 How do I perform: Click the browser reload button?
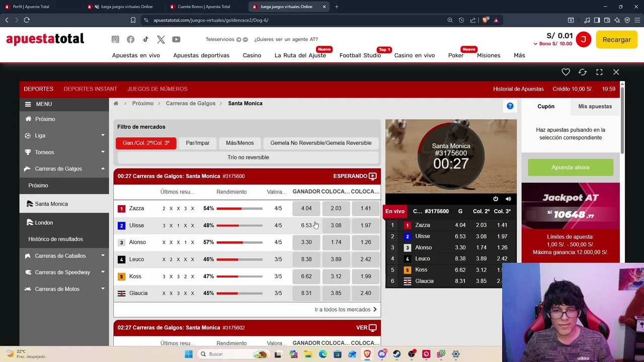click(27, 20)
